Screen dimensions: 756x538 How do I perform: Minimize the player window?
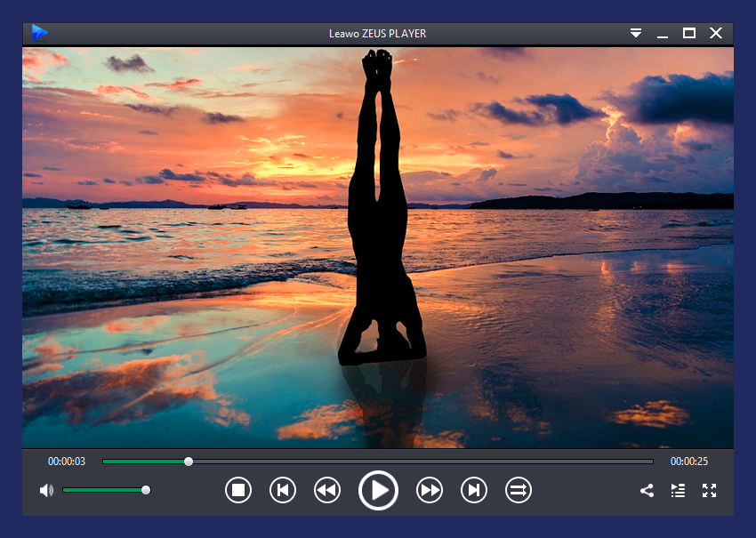[x=662, y=33]
